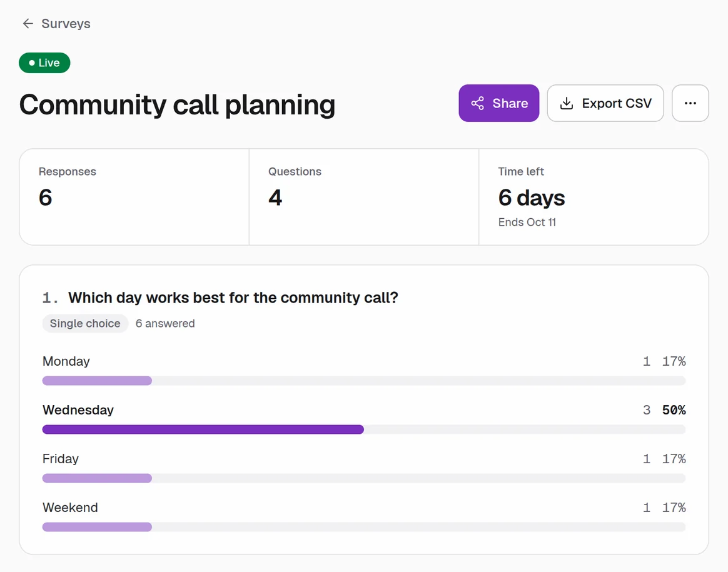Click the Questions count '4'
The height and width of the screenshot is (572, 728).
[x=275, y=198]
